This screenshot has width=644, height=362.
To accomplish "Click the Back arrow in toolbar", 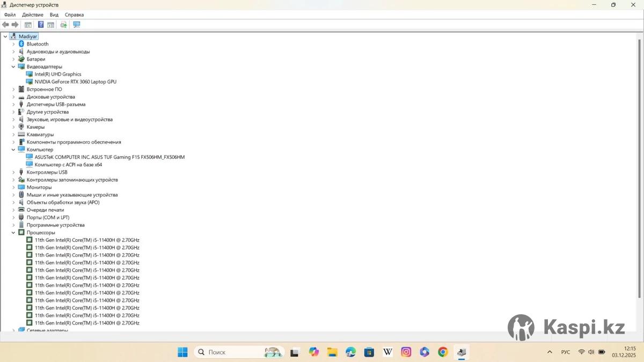I will pos(6,25).
